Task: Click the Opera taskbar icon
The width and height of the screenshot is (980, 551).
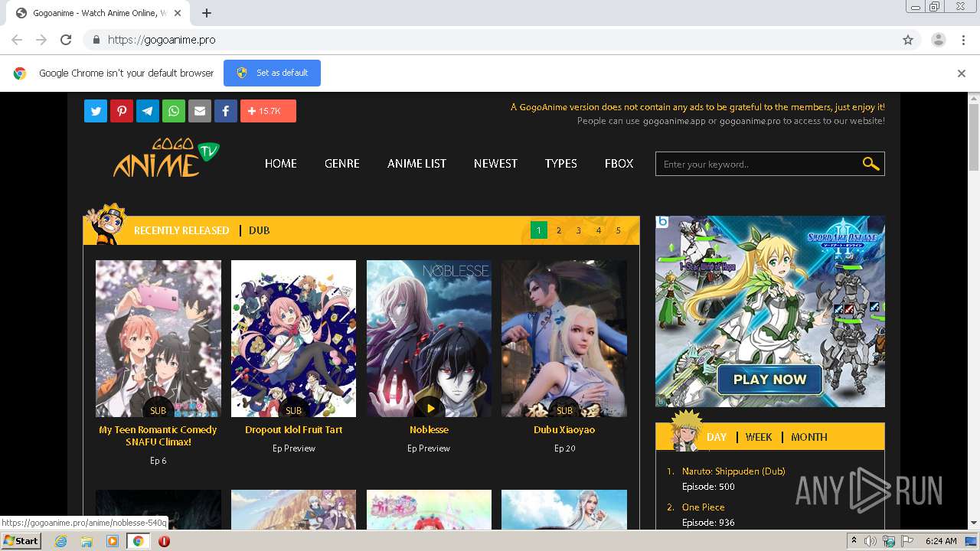Action: [x=164, y=541]
